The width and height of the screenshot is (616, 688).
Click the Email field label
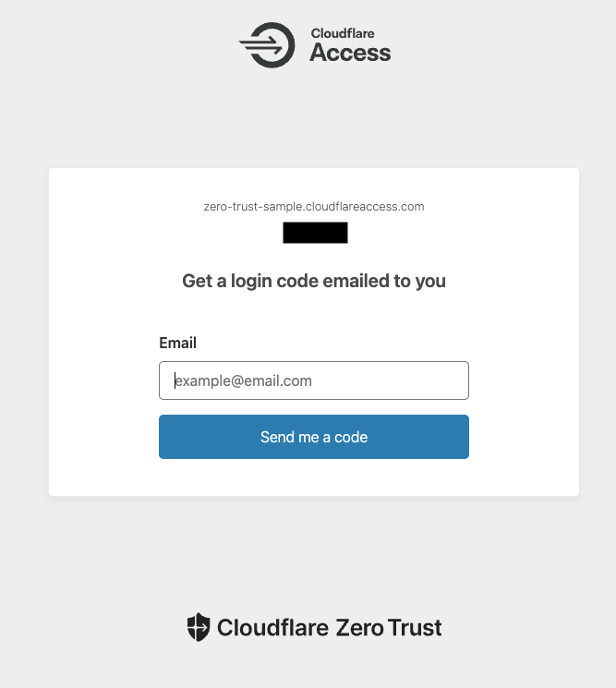click(x=177, y=344)
